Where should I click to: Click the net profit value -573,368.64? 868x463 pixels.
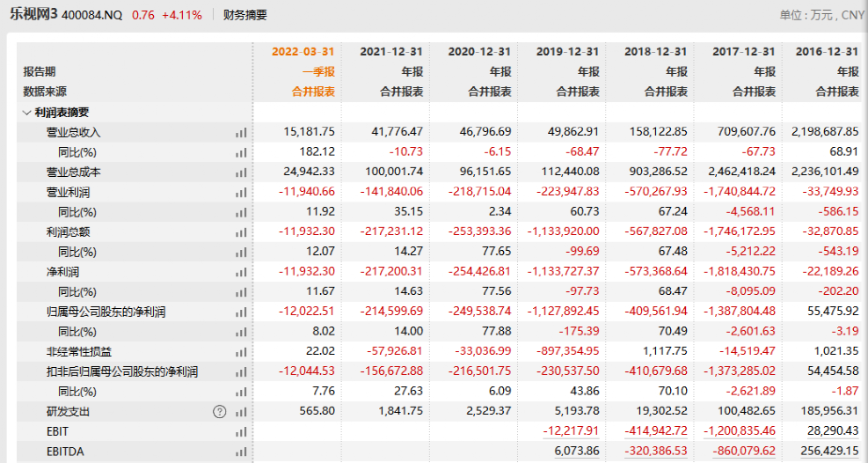(x=656, y=271)
